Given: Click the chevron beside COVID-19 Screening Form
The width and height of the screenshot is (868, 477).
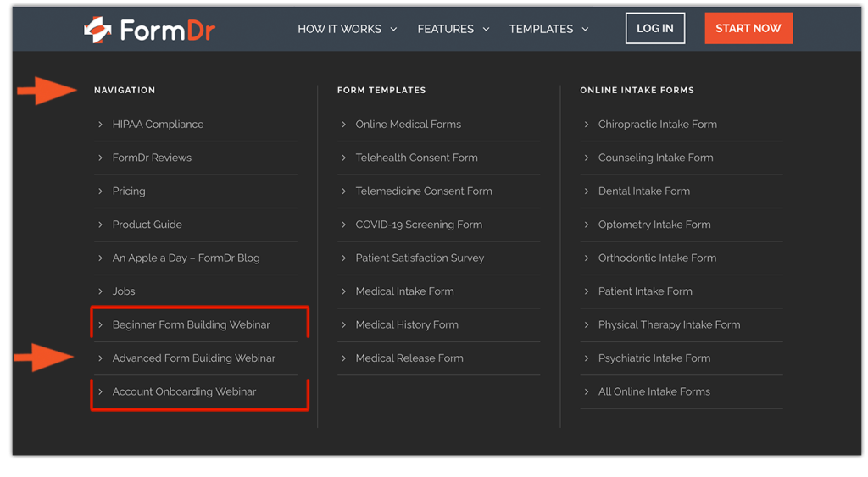Looking at the screenshot, I should click(343, 225).
